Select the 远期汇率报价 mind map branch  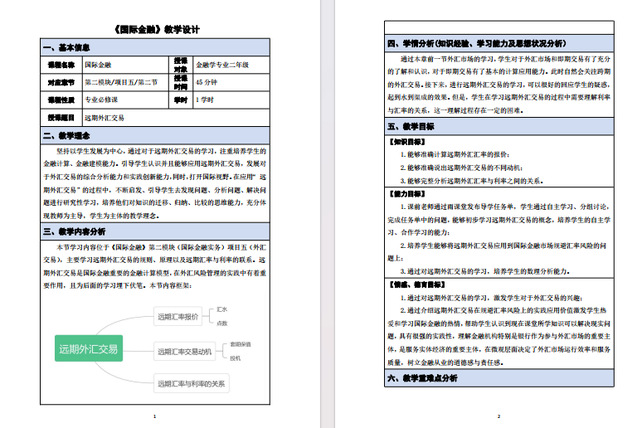pos(179,317)
